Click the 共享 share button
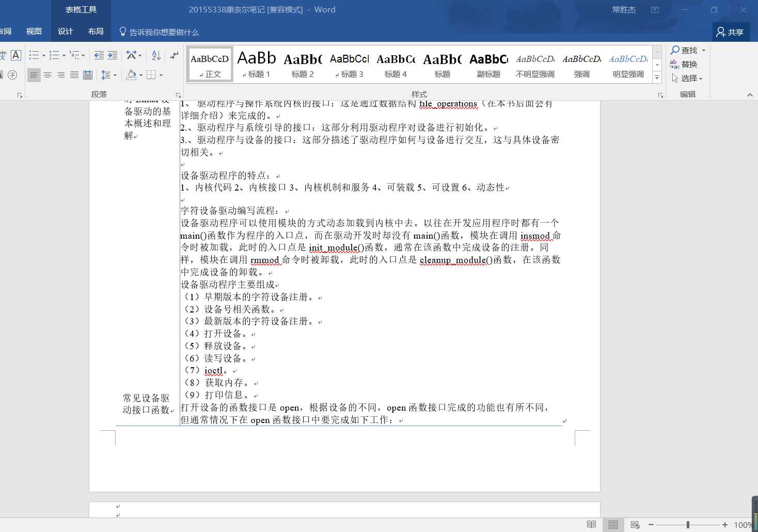758x532 pixels. [x=730, y=32]
